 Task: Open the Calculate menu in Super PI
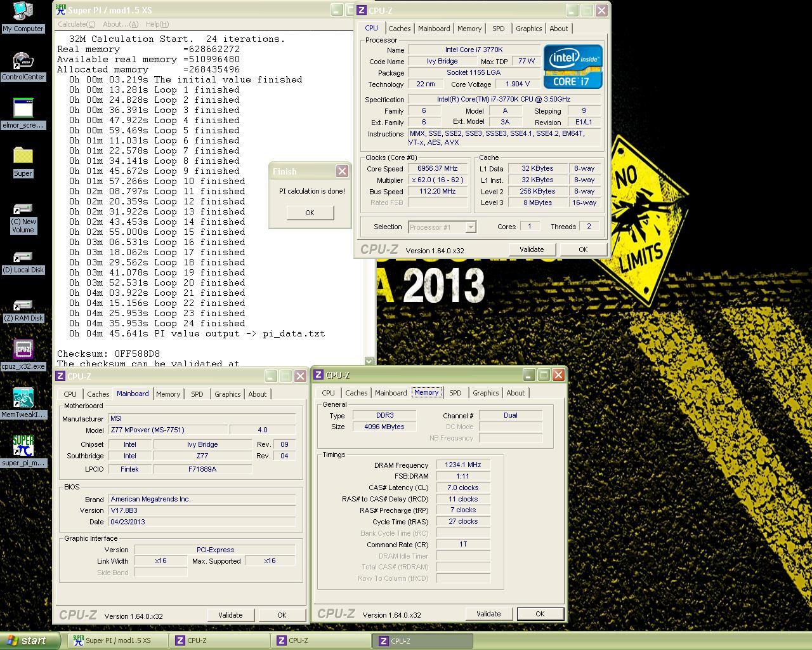coord(76,24)
